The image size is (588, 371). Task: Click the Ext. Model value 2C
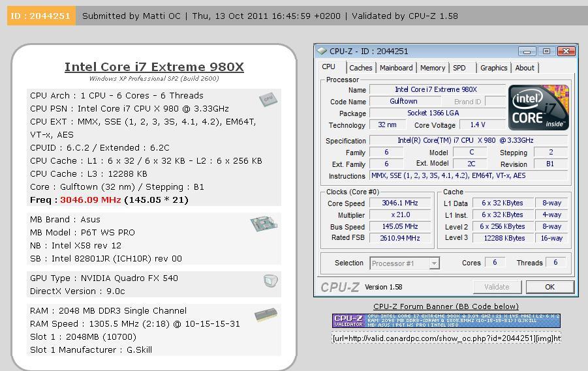(471, 164)
